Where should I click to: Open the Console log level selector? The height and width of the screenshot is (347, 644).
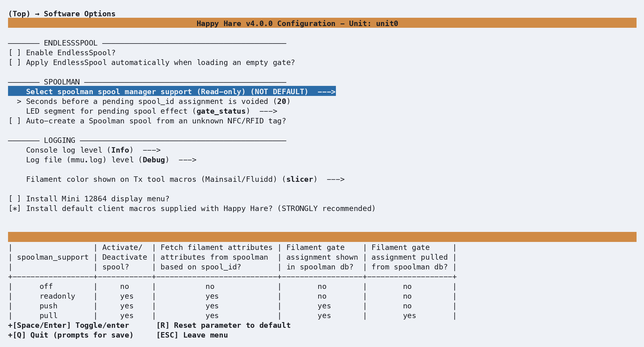coord(93,150)
